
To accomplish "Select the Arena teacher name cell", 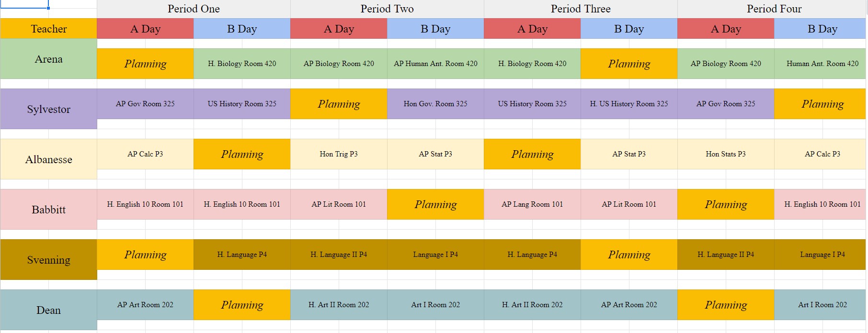I will tap(48, 59).
